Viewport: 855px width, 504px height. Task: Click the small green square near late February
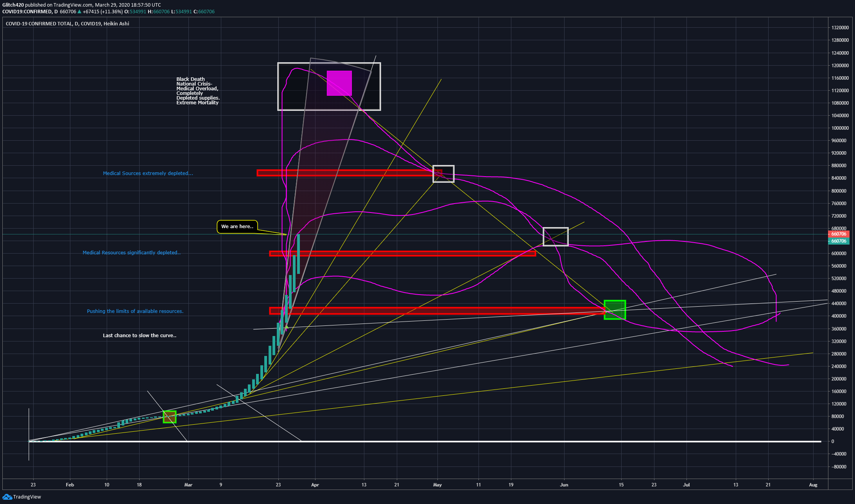170,417
